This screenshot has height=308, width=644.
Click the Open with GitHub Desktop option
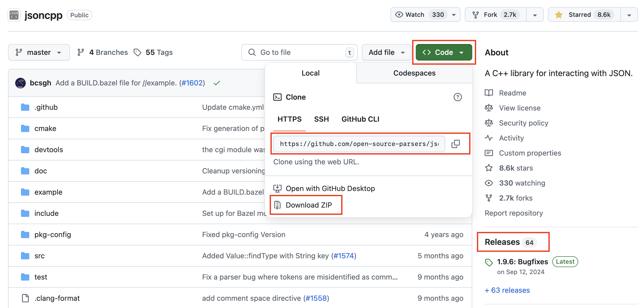pos(330,188)
